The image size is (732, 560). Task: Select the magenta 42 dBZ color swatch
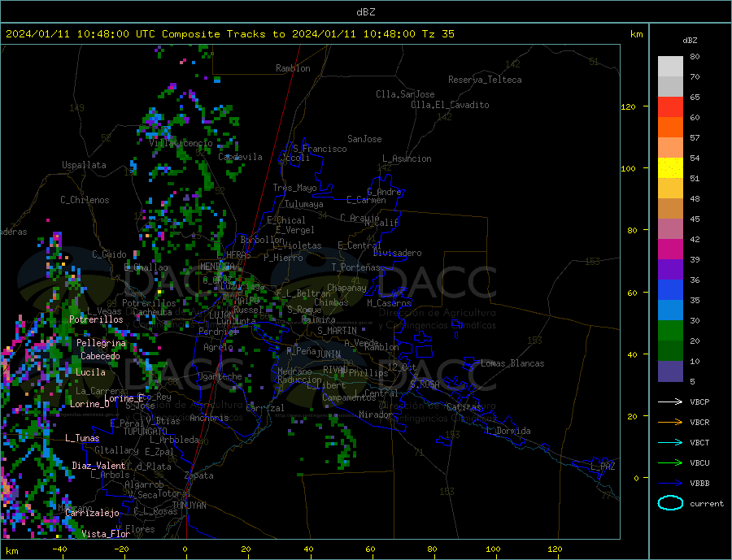point(670,250)
